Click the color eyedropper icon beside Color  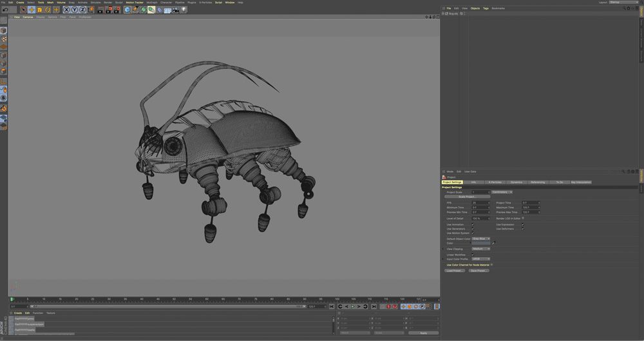494,243
